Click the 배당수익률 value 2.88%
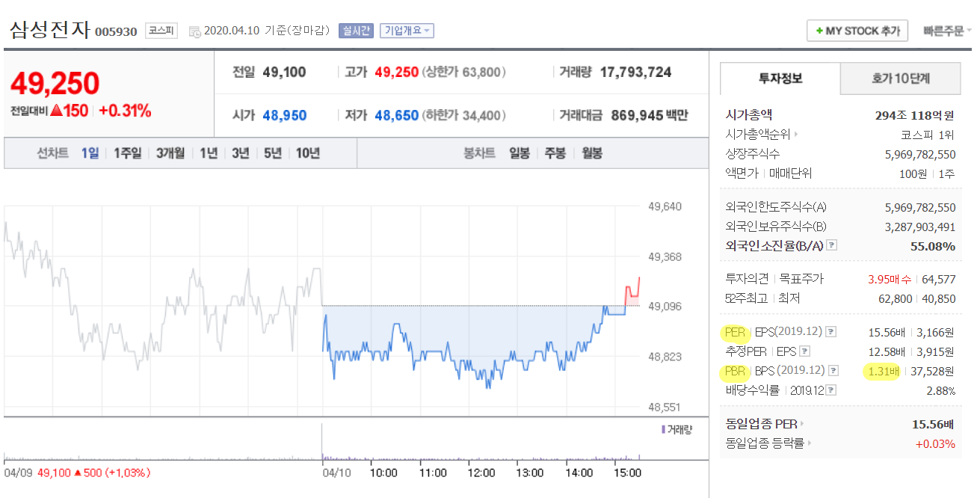This screenshot has height=498, width=980. click(940, 390)
